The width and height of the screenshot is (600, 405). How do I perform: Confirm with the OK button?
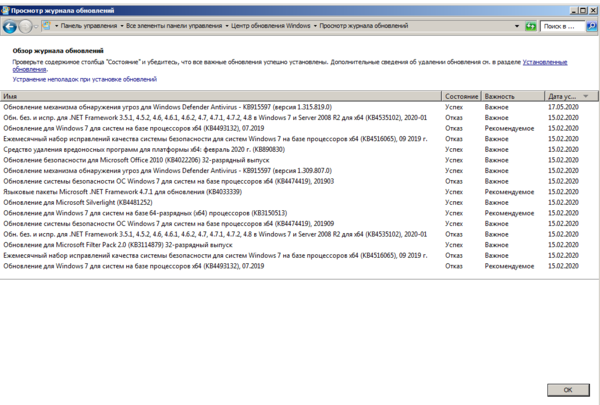coord(568,390)
